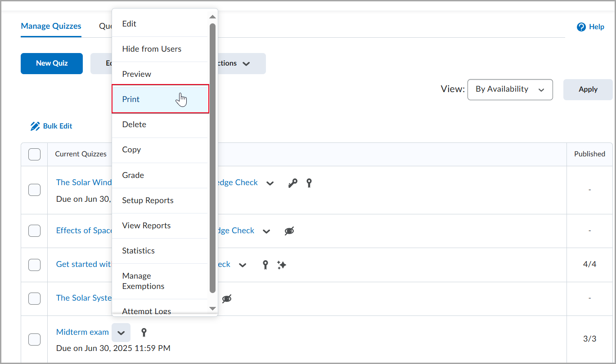Choose Hide from Users in the menu
Screen dimensions: 616x364
point(151,49)
